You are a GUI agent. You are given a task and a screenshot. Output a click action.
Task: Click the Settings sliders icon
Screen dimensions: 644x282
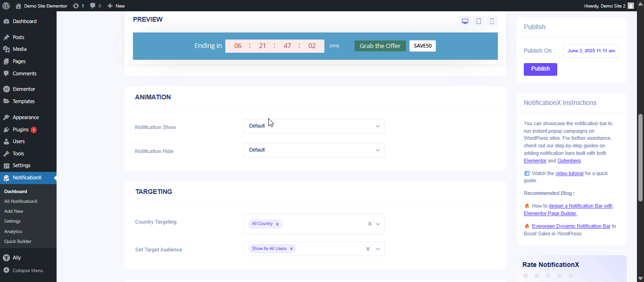[6, 165]
